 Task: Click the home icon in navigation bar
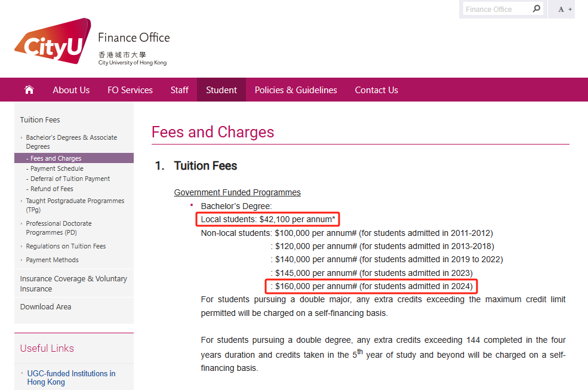click(29, 90)
